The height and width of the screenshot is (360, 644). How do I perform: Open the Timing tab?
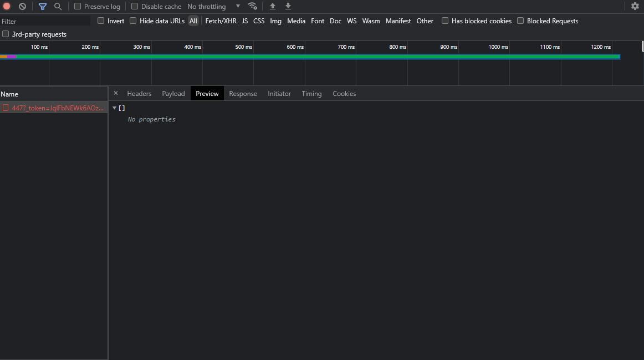pos(311,94)
